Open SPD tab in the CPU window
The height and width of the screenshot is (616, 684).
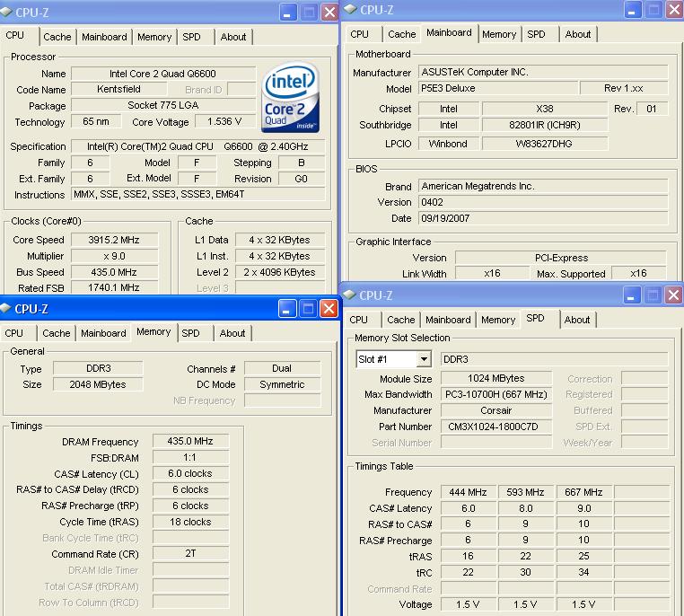tap(192, 37)
